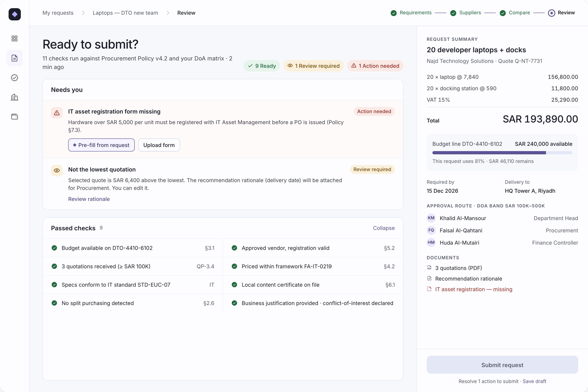Open My requests breadcrumb
Image resolution: width=588 pixels, height=392 pixels.
[x=58, y=13]
